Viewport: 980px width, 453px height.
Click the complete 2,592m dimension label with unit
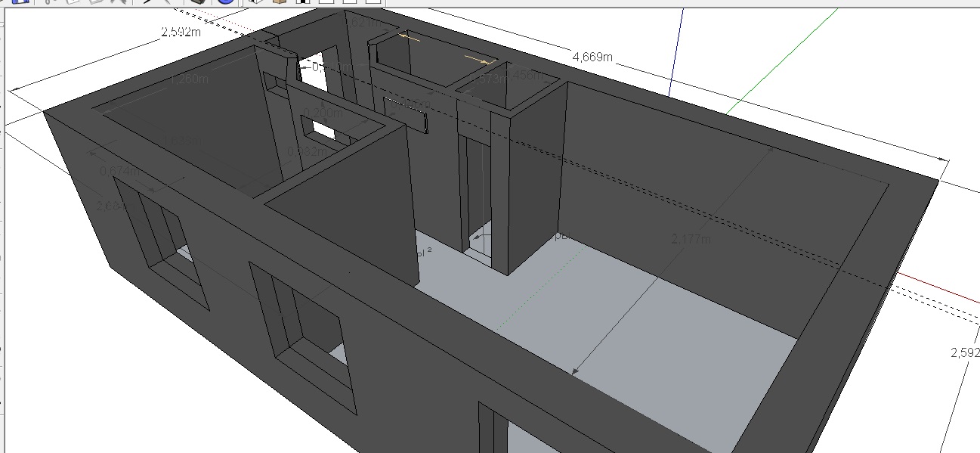(x=181, y=32)
